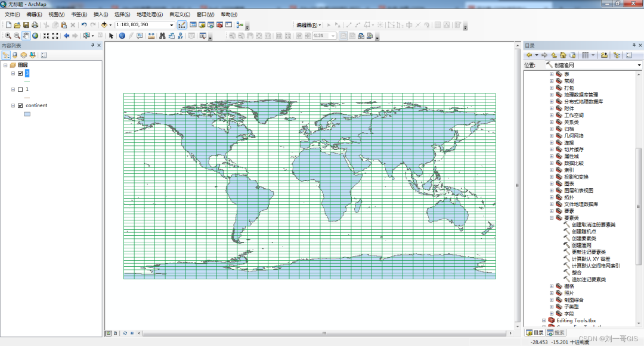This screenshot has width=644, height=346.
Task: Collapse the 要素类 toolset
Action: (552, 218)
